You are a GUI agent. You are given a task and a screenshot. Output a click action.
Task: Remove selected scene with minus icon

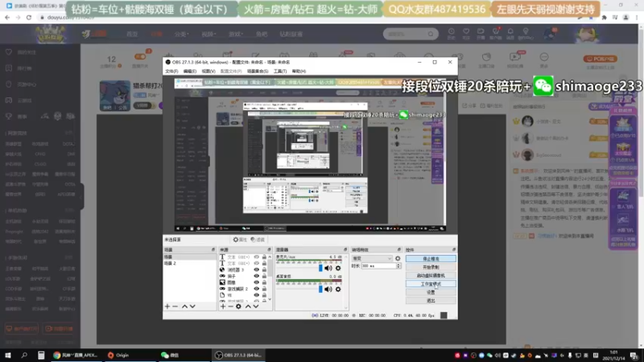175,306
